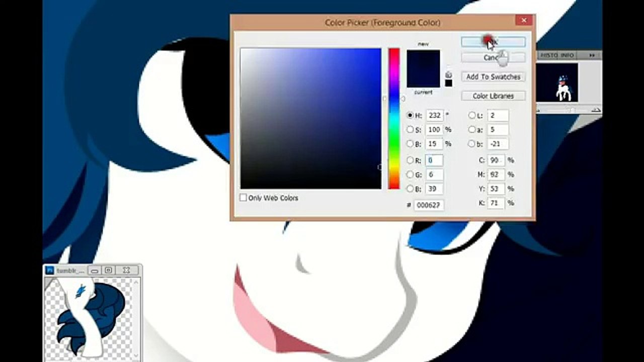Screen dimensions: 644x362
Task: Pick a color in the large blue color field
Action: coord(311,119)
